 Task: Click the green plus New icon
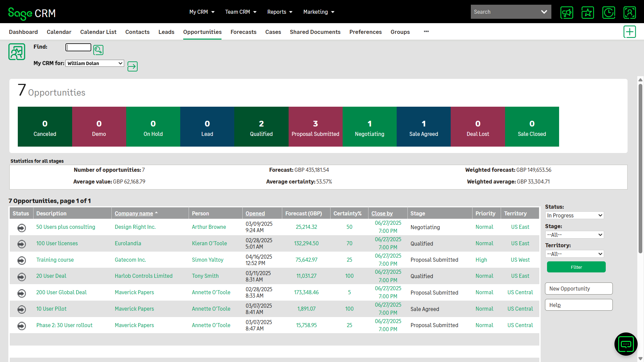coord(630,32)
